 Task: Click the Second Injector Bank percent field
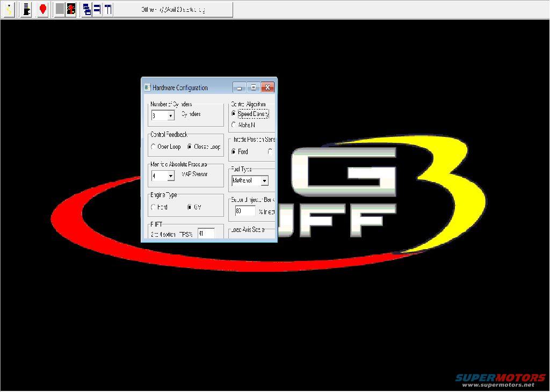pos(245,211)
